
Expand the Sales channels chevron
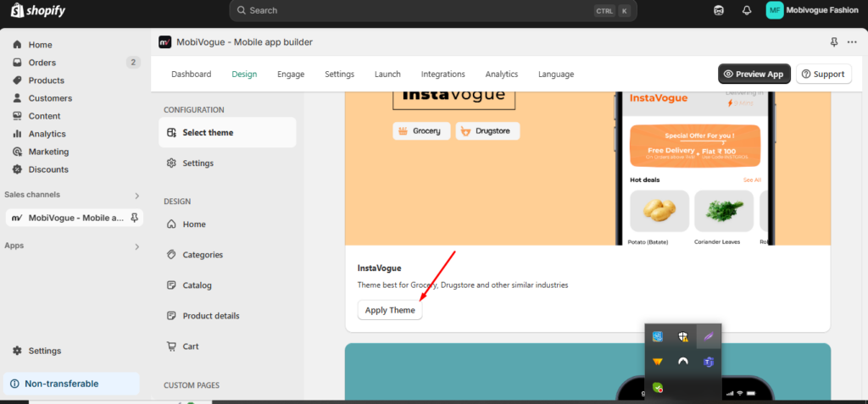(x=137, y=196)
